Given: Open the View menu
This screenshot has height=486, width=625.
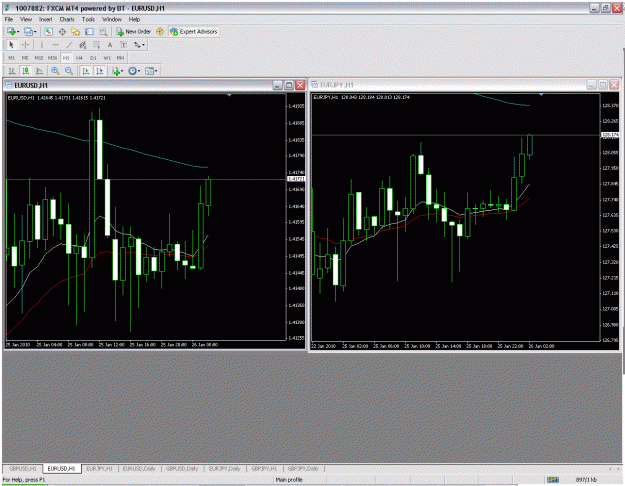Looking at the screenshot, I should (x=26, y=19).
